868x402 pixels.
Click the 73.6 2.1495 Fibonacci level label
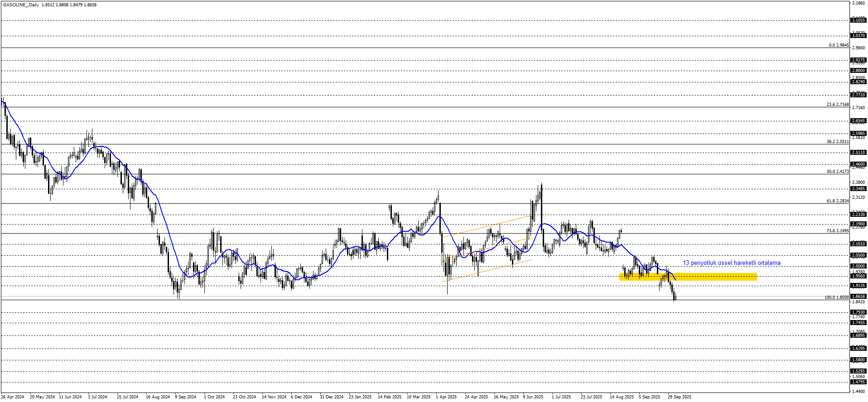[x=837, y=231]
